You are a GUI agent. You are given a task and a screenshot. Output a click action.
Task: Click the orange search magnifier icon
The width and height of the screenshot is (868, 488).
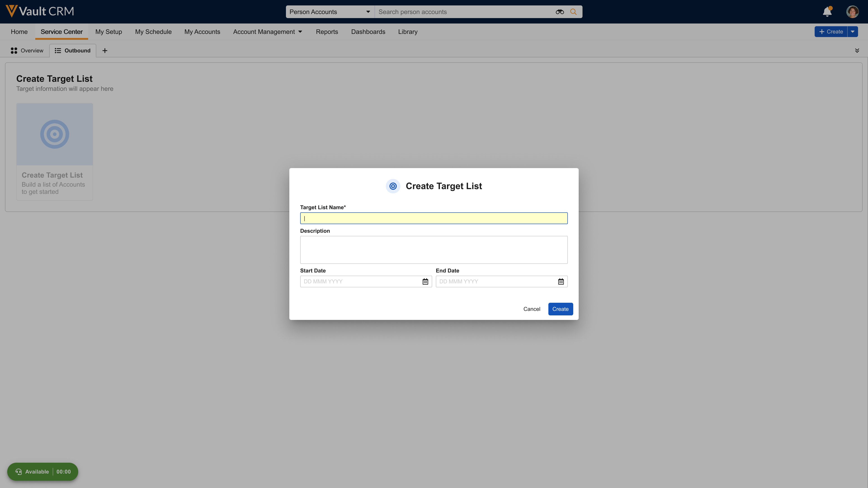pos(573,12)
